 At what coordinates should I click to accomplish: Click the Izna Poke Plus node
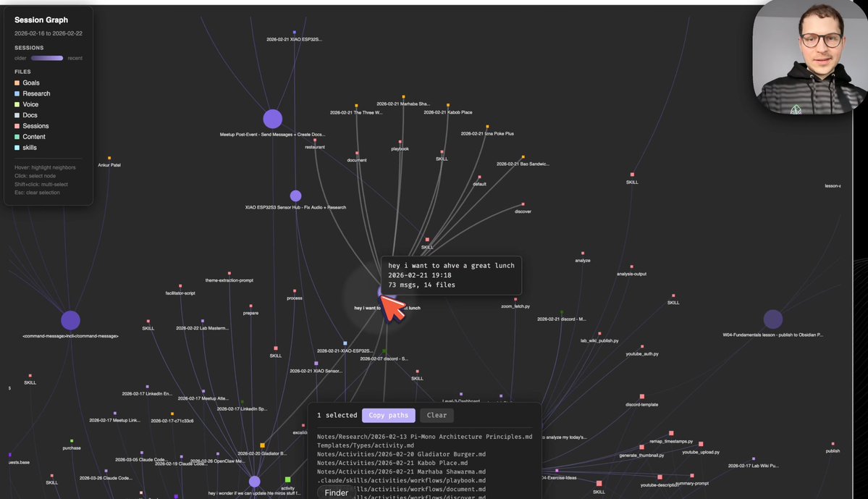coord(487,127)
